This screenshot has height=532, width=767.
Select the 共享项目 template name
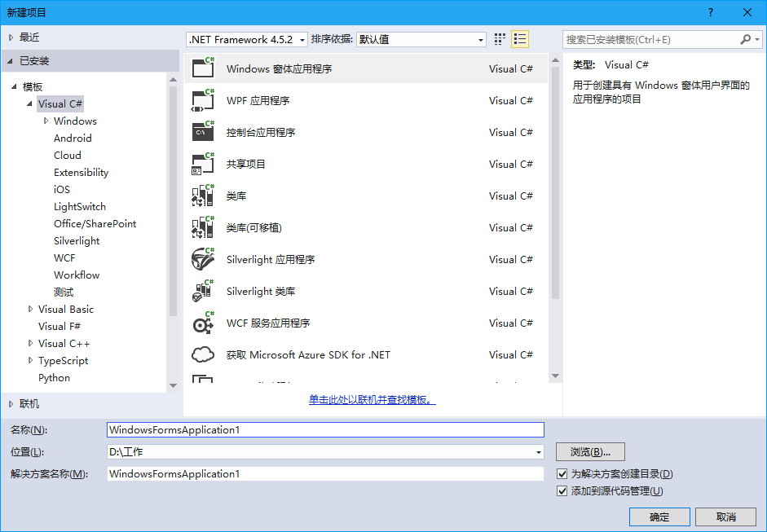[245, 165]
